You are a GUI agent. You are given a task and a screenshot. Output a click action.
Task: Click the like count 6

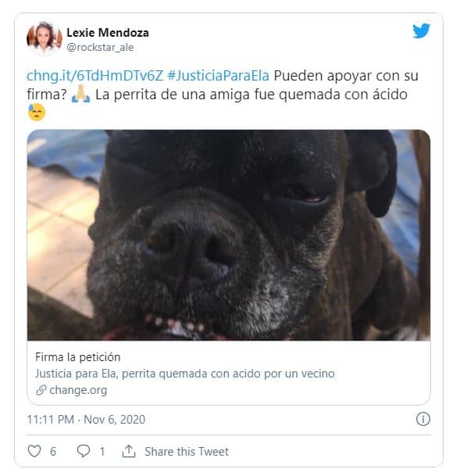53,452
